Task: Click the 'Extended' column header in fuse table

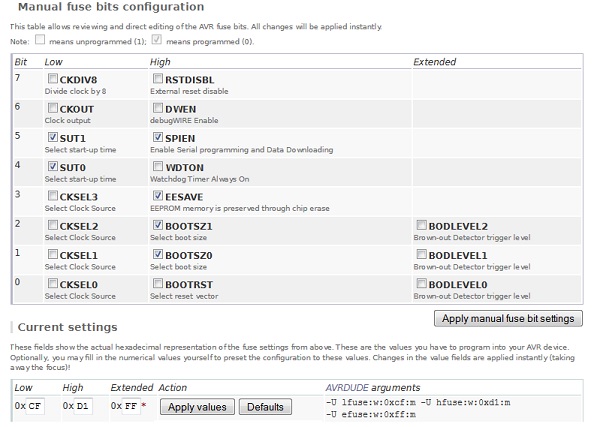Action: tap(435, 62)
